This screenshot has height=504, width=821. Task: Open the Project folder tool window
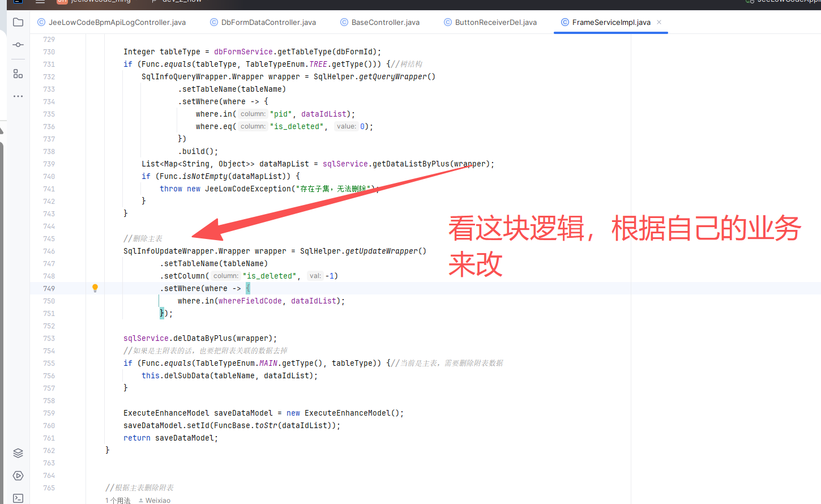click(18, 22)
